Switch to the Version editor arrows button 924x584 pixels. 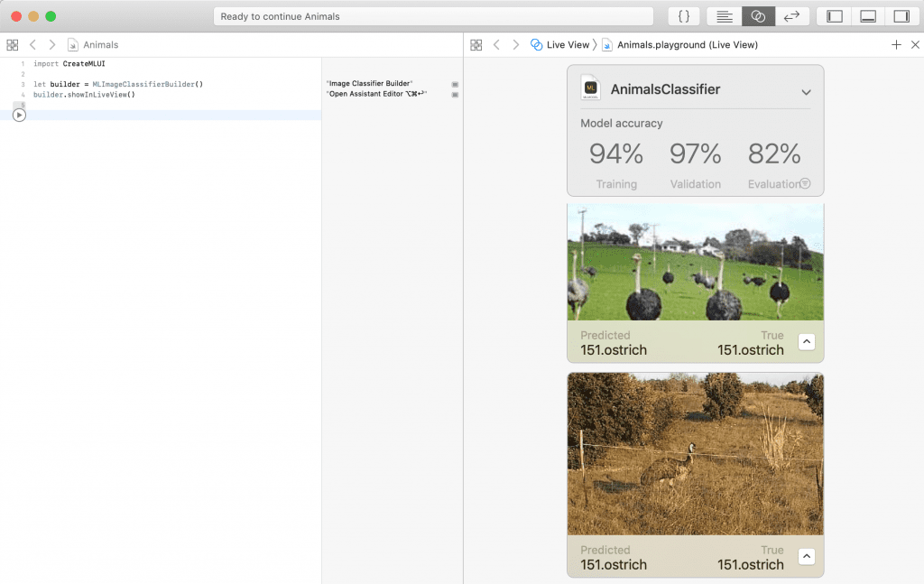click(x=791, y=16)
